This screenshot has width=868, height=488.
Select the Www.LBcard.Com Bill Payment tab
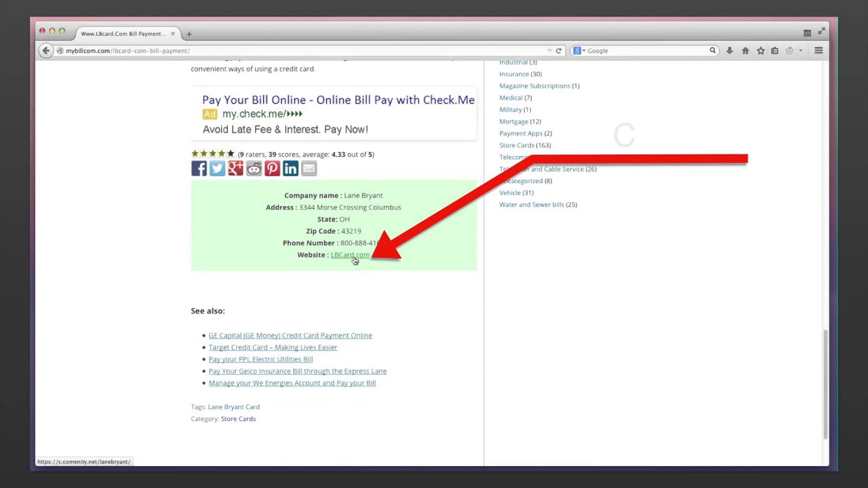click(x=122, y=34)
